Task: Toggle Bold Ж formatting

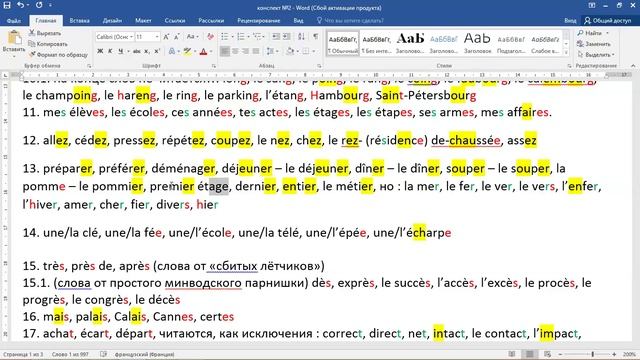Action: (x=100, y=51)
